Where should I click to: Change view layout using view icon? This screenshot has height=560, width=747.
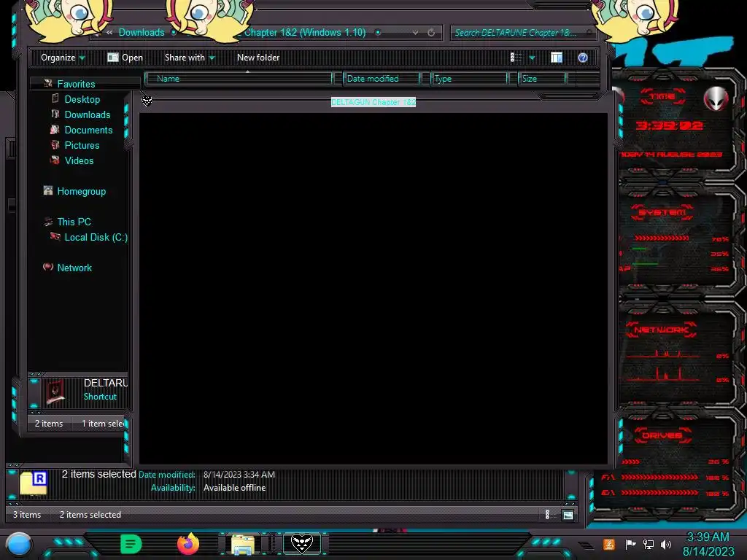coord(516,58)
